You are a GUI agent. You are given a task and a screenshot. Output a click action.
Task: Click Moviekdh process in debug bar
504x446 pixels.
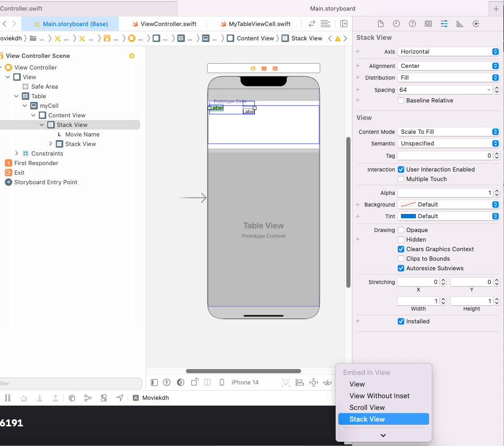coord(151,398)
